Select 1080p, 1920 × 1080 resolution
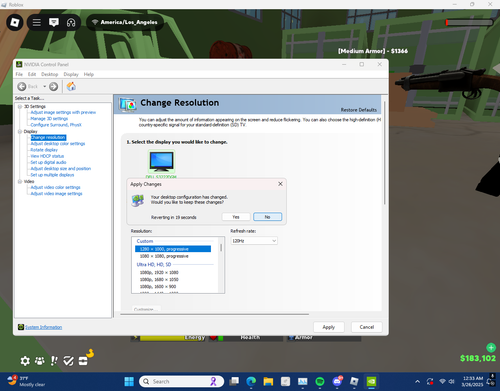Viewport: 500px width, 391px height. click(159, 273)
